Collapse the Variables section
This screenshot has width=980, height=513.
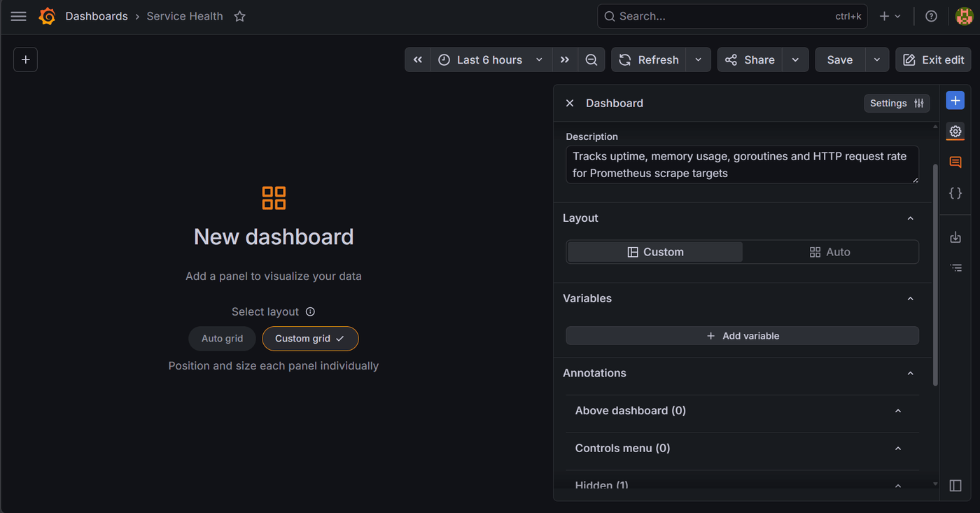click(910, 299)
